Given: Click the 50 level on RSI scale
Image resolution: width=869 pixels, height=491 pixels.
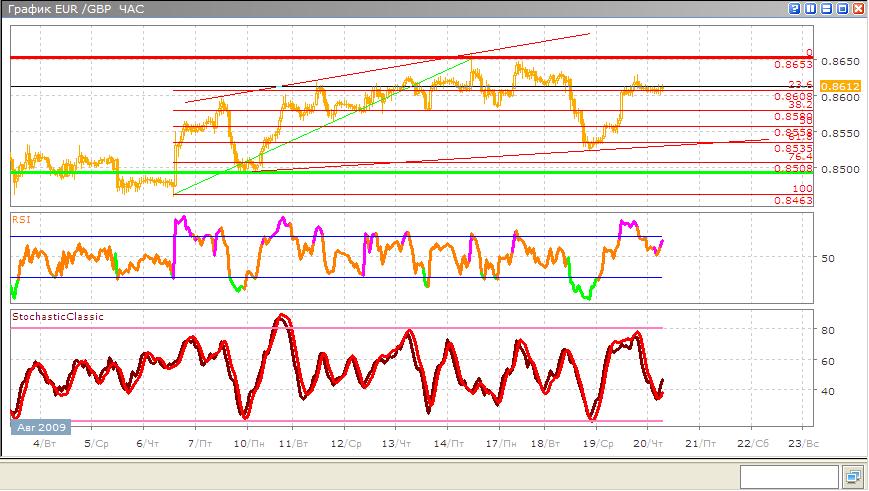Looking at the screenshot, I should coord(828,258).
